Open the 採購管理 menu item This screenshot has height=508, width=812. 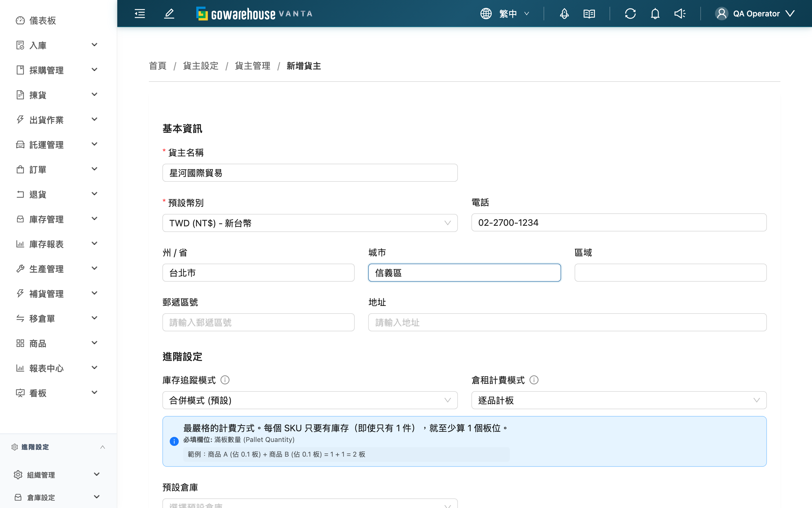click(58, 70)
